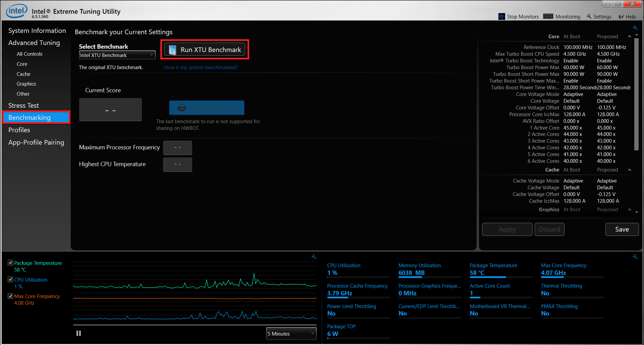Image resolution: width=644 pixels, height=345 pixels.
Task: Click Package Temperature 58 °C tile
Action: (x=501, y=270)
